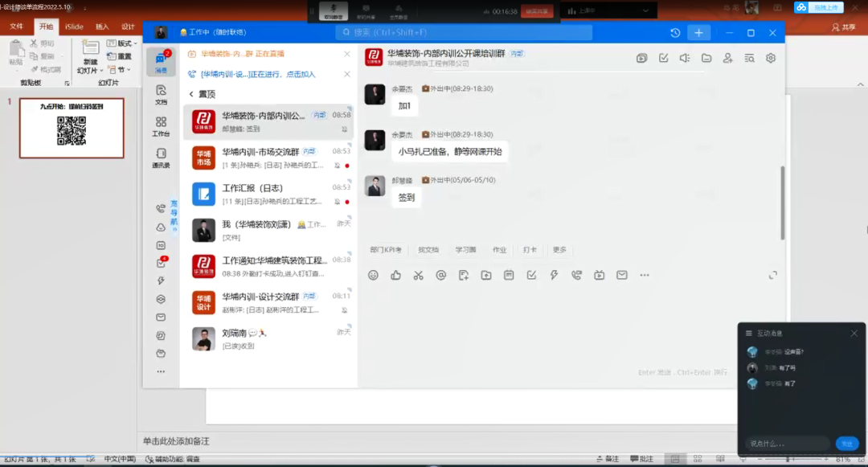Open the 插入 ribbon tab

101,27
